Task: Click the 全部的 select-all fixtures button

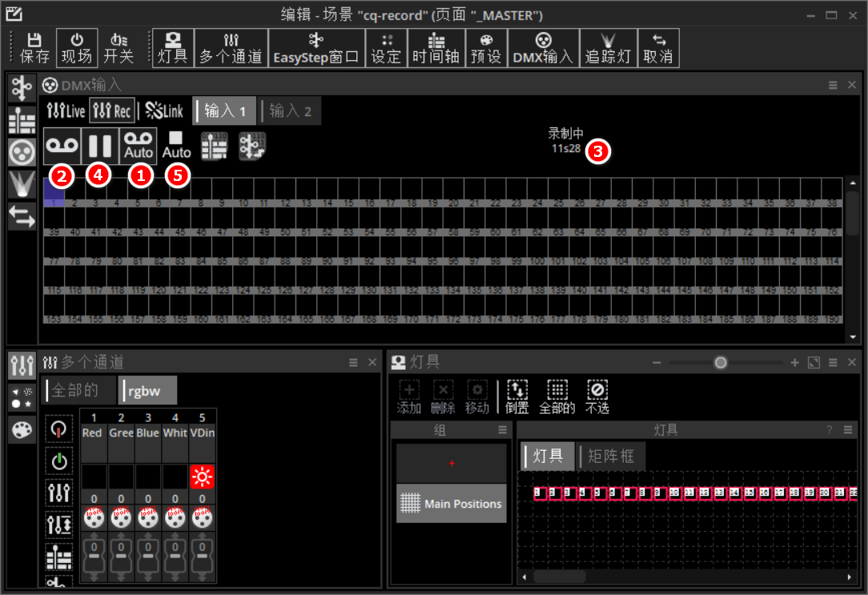Action: tap(557, 397)
